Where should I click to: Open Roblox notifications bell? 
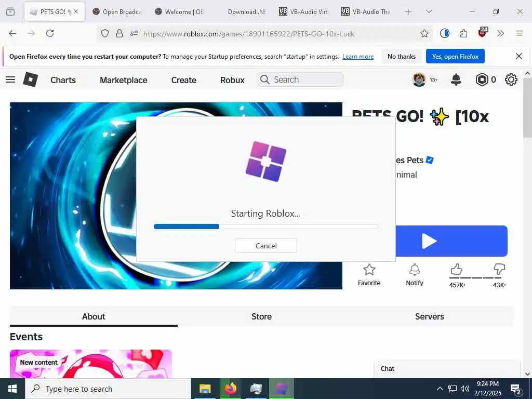tap(456, 79)
